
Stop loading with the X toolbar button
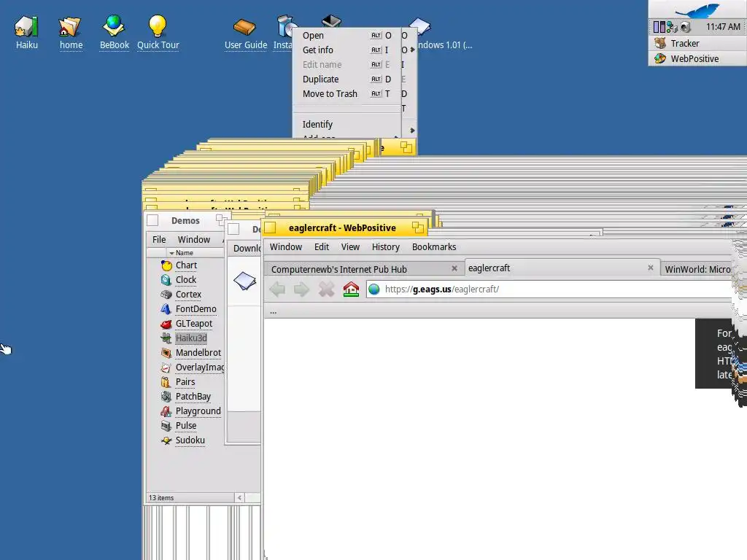pyautogui.click(x=326, y=289)
